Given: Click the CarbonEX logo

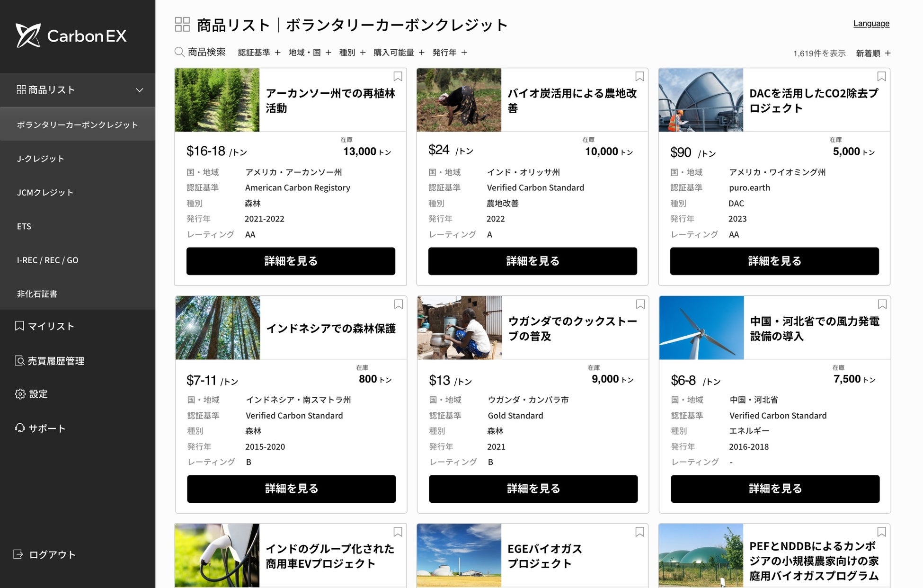Looking at the screenshot, I should [71, 36].
